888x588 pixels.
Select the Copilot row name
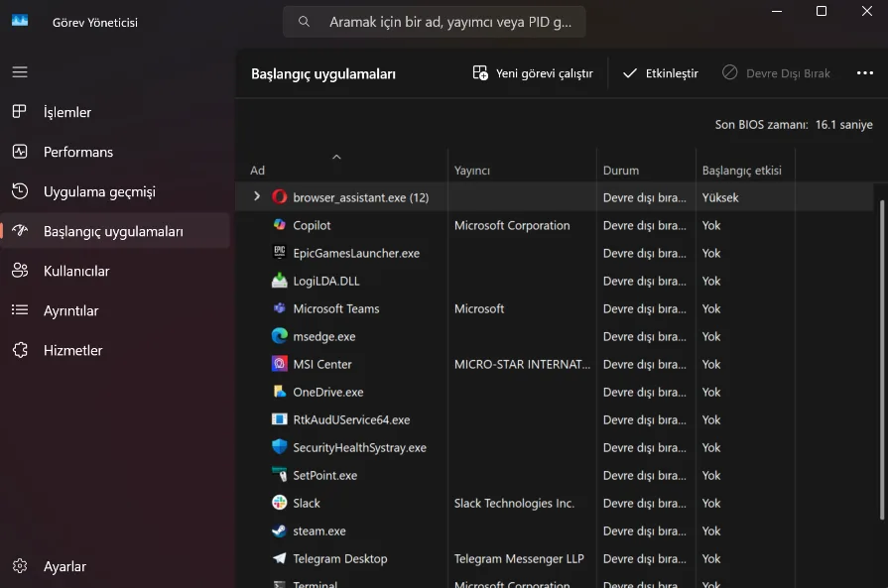point(312,225)
